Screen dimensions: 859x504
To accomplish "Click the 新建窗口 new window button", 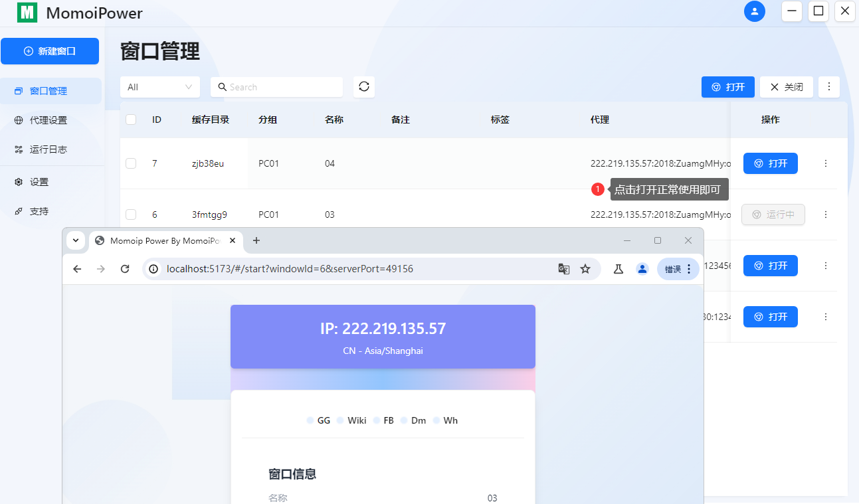I will (x=50, y=51).
